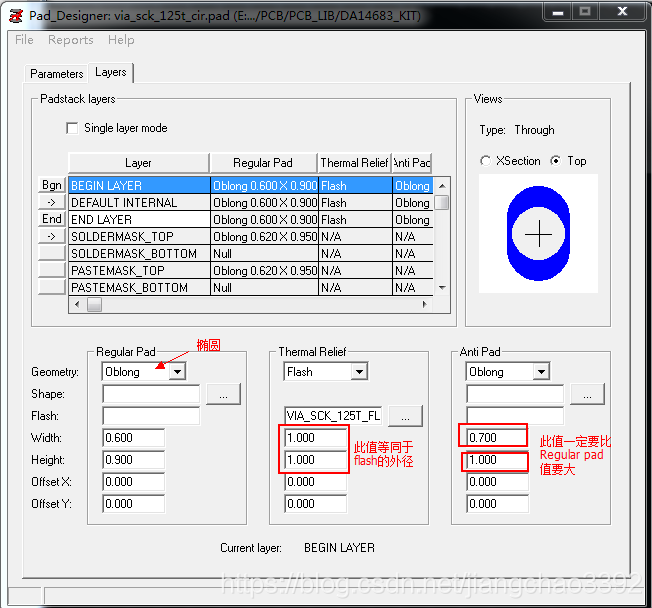Click Regular Pad Width input field
The height and width of the screenshot is (608, 652).
[x=133, y=438]
